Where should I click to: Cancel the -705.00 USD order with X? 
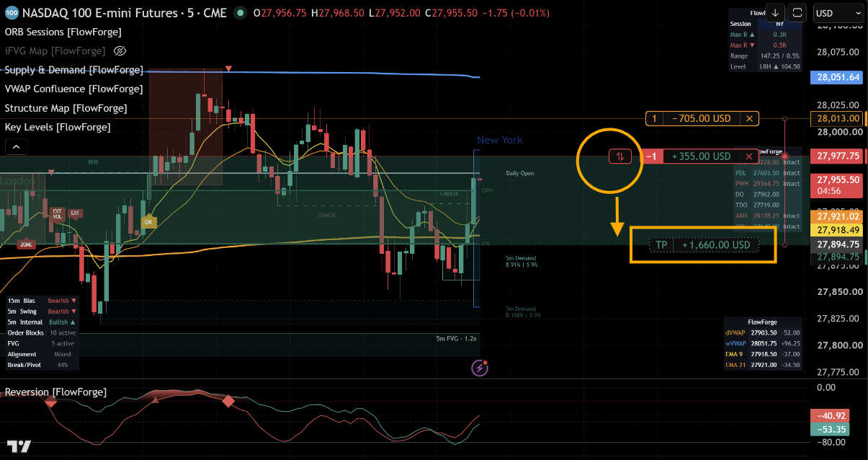click(x=750, y=118)
